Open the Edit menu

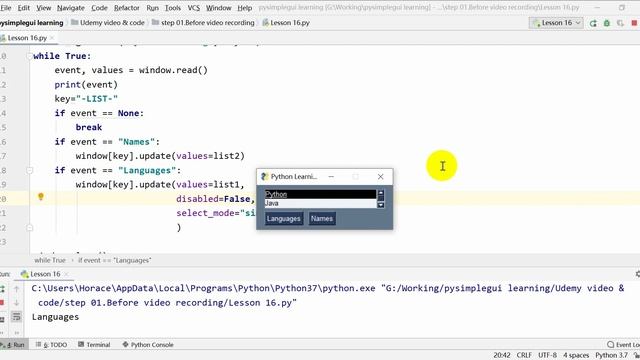24,8
